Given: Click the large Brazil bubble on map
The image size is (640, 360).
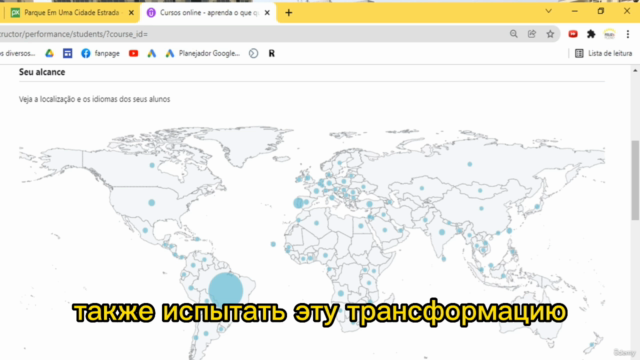Looking at the screenshot, I should [226, 291].
